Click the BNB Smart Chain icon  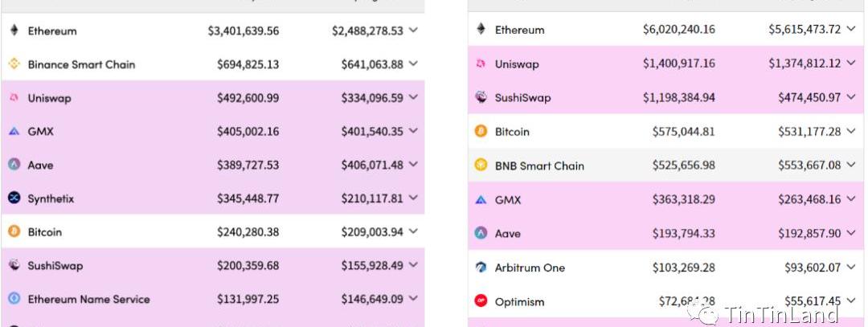pyautogui.click(x=481, y=165)
